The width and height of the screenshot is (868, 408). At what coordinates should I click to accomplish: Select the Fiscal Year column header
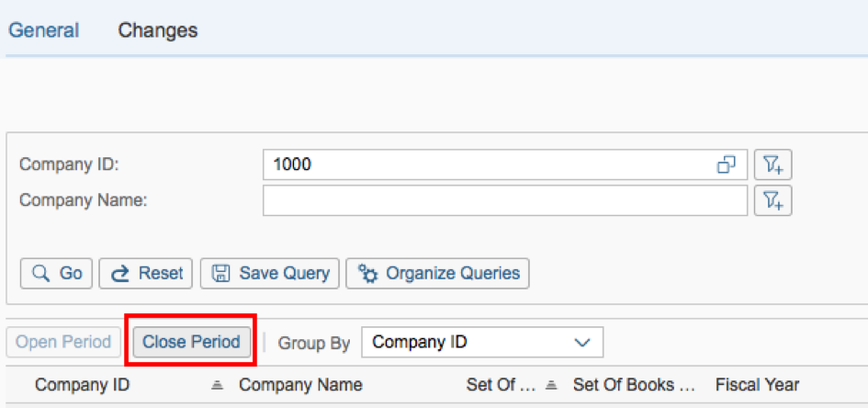coord(757,385)
